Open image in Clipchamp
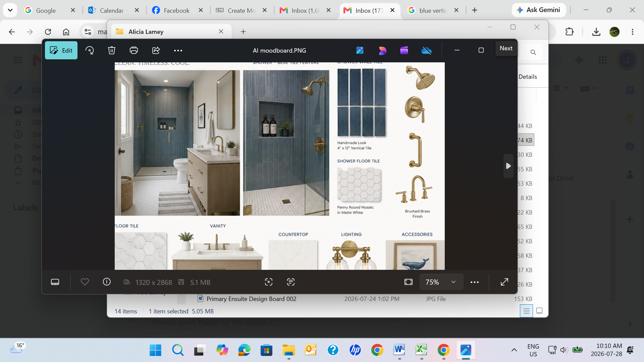Image resolution: width=644 pixels, height=362 pixels. (404, 50)
